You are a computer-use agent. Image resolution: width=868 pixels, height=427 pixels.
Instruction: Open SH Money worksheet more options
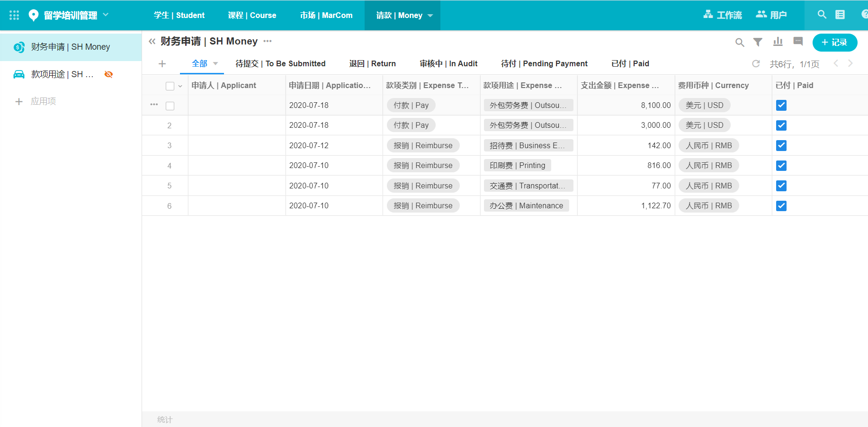(x=268, y=41)
